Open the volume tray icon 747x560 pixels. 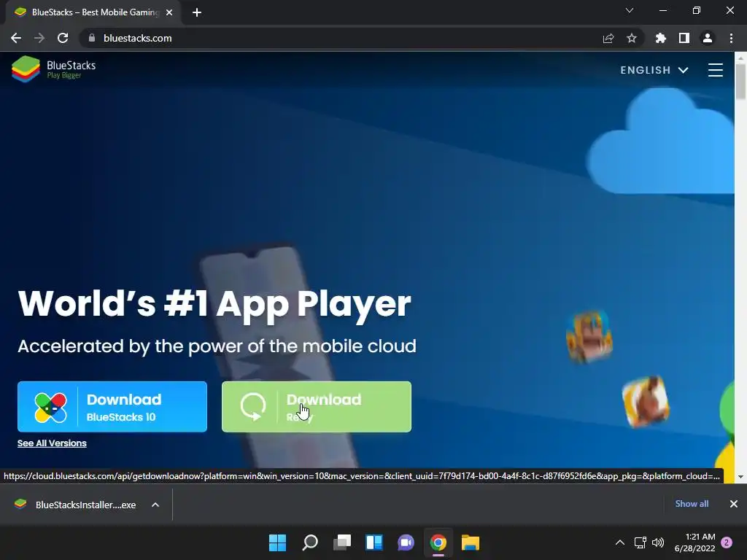pyautogui.click(x=658, y=542)
